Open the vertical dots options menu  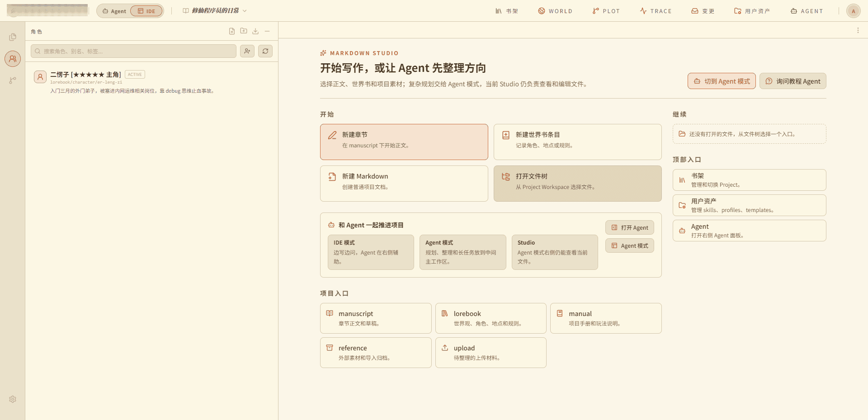point(858,30)
